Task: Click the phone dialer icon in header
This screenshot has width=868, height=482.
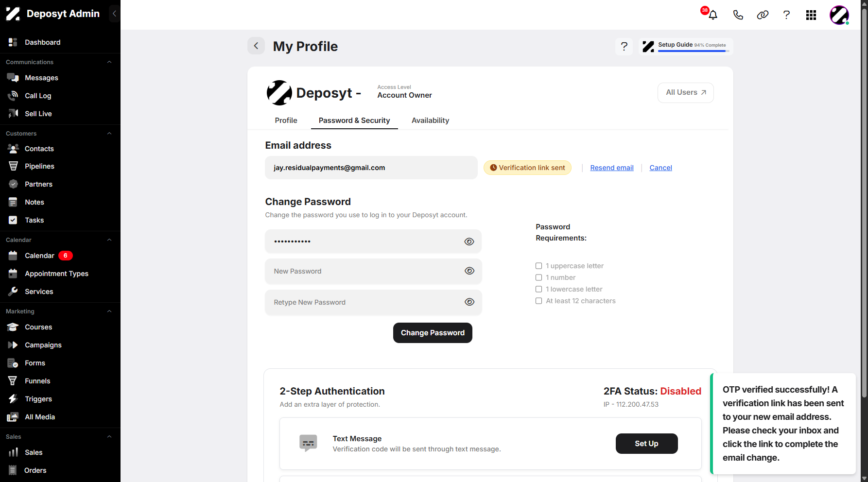Action: [x=738, y=15]
